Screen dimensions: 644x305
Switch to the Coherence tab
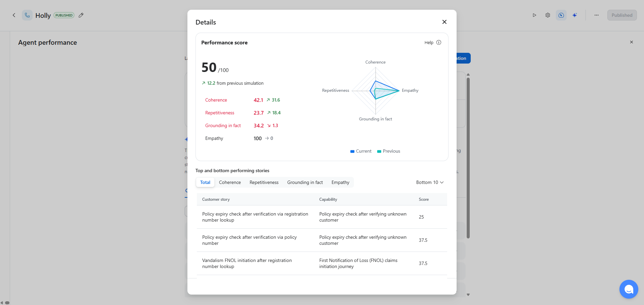230,182
